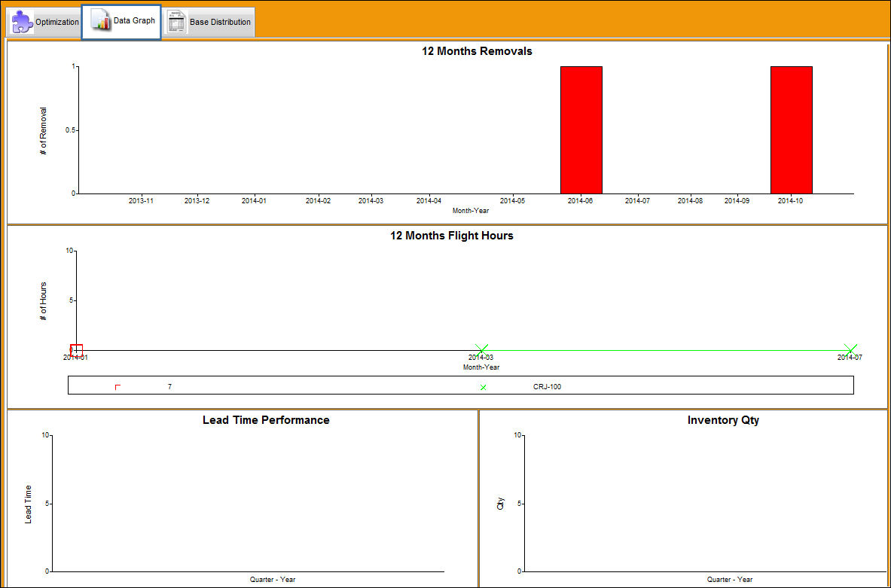Click the 2013-11 axis label

pos(140,200)
